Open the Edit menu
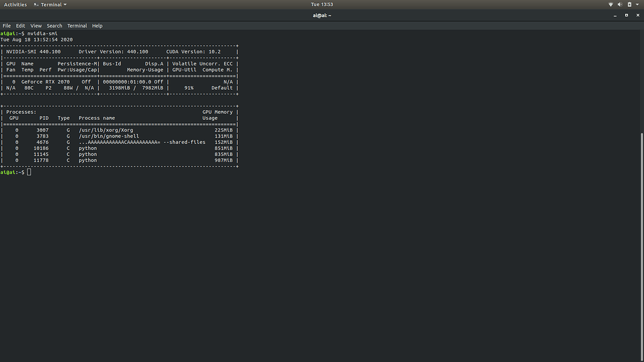This screenshot has width=644, height=362. 21,26
